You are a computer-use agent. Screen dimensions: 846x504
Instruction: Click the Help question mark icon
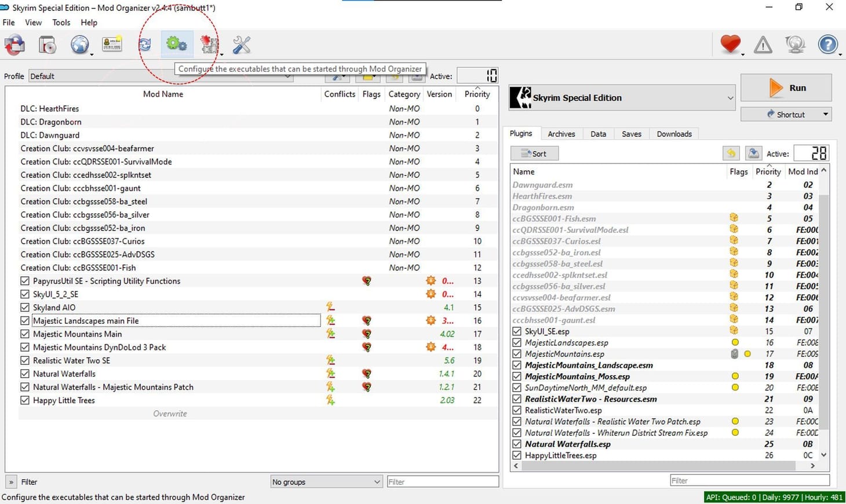pos(828,45)
